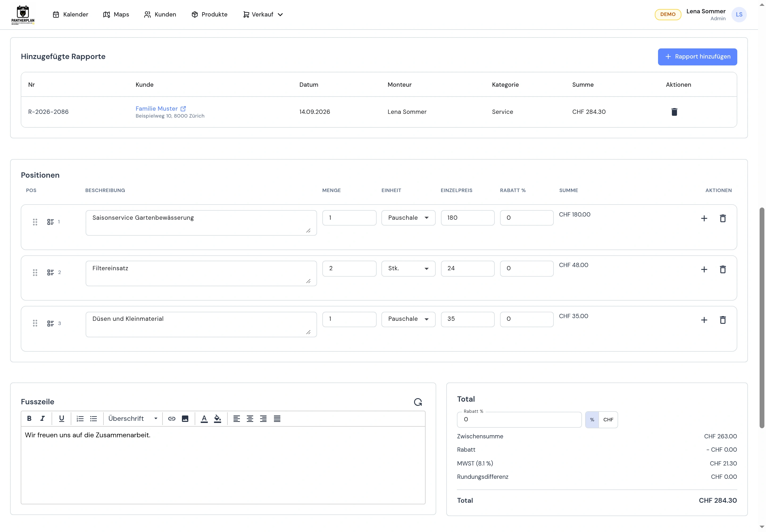Open the Produkte section
766x532 pixels.
point(209,14)
